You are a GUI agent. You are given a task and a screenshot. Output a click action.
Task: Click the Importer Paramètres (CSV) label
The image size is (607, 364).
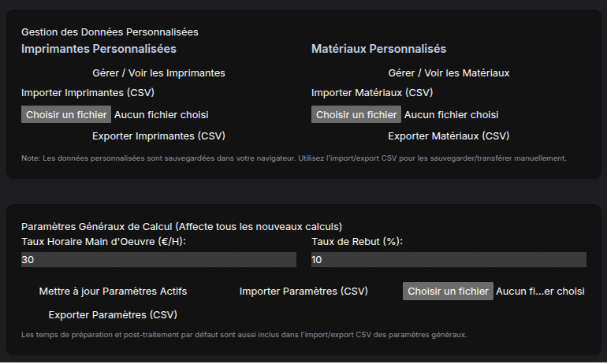click(303, 292)
